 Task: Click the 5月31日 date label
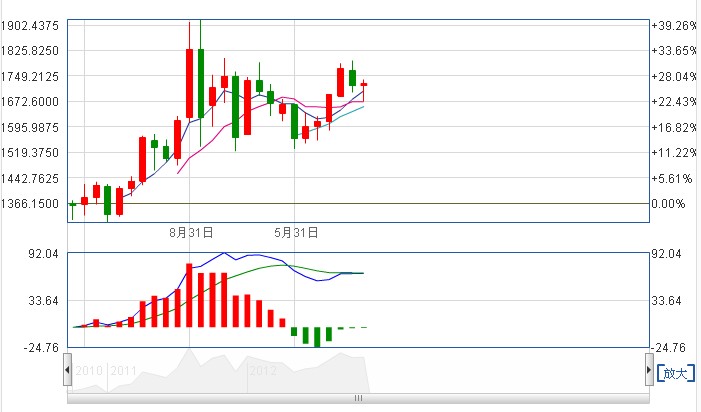point(296,232)
